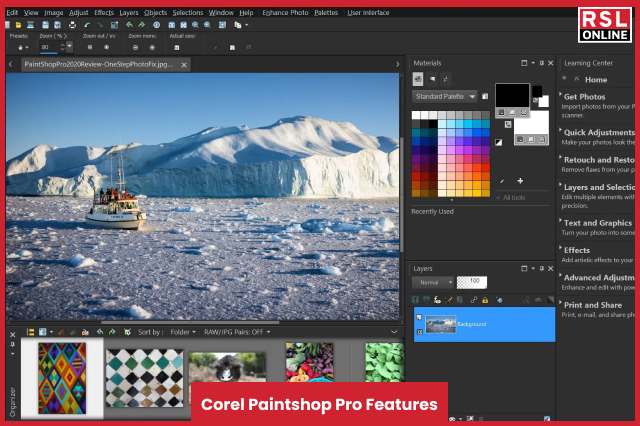Open the Materials palette options arrow
The image size is (640, 426).
click(x=533, y=63)
